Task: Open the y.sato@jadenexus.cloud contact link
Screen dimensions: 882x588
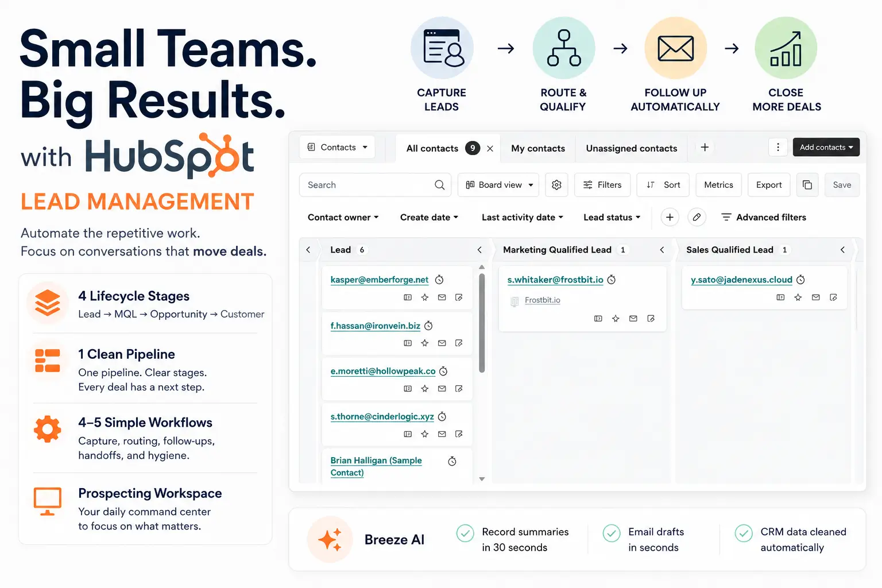Action: pyautogui.click(x=741, y=280)
